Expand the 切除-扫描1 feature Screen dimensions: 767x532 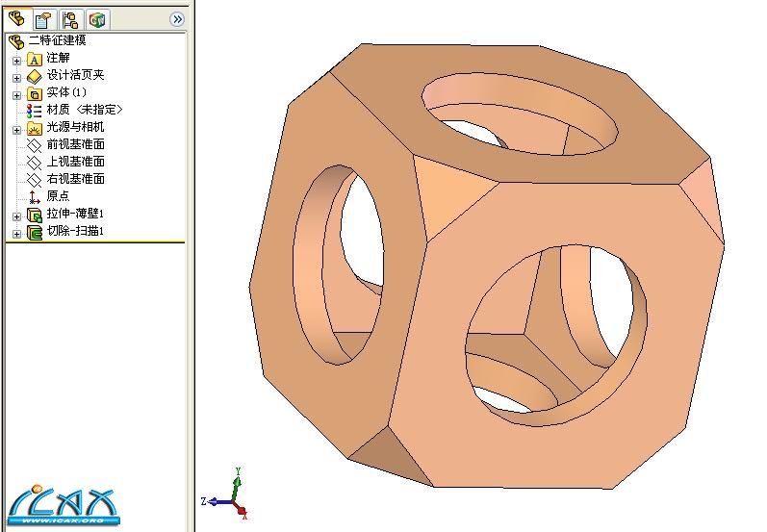[16, 234]
